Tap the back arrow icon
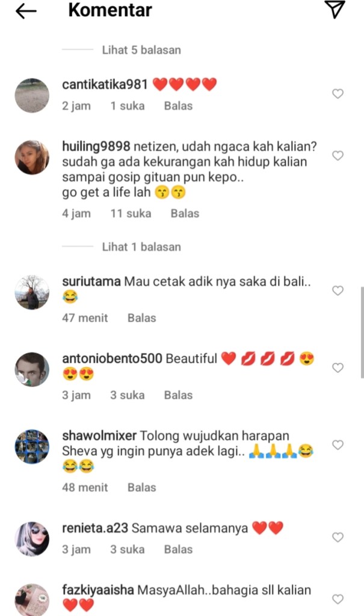 point(26,11)
